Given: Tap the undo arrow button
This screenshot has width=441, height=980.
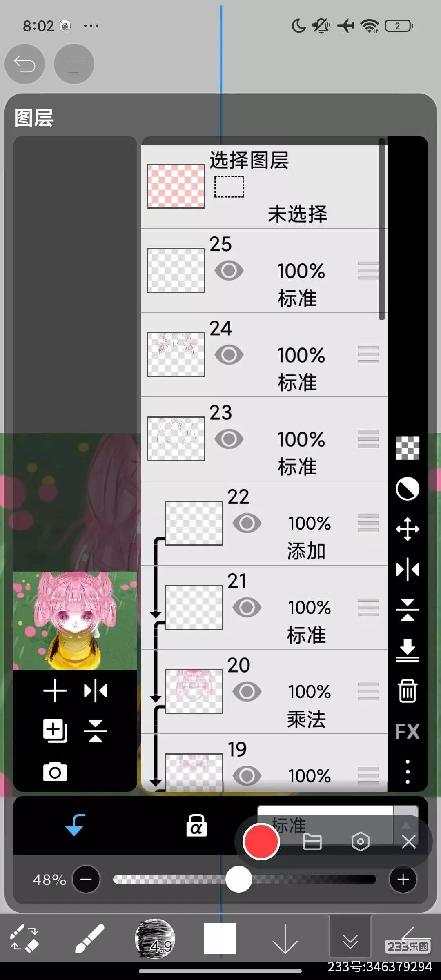Looking at the screenshot, I should tap(24, 64).
